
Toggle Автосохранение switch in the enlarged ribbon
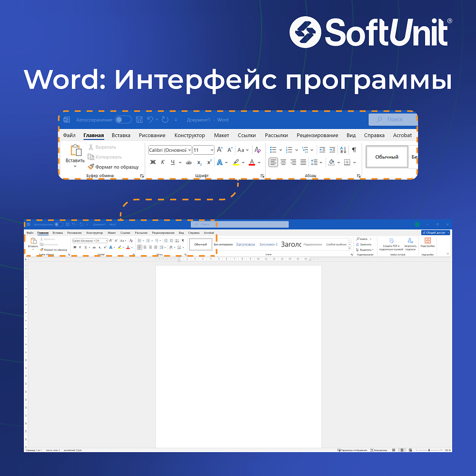pyautogui.click(x=123, y=119)
